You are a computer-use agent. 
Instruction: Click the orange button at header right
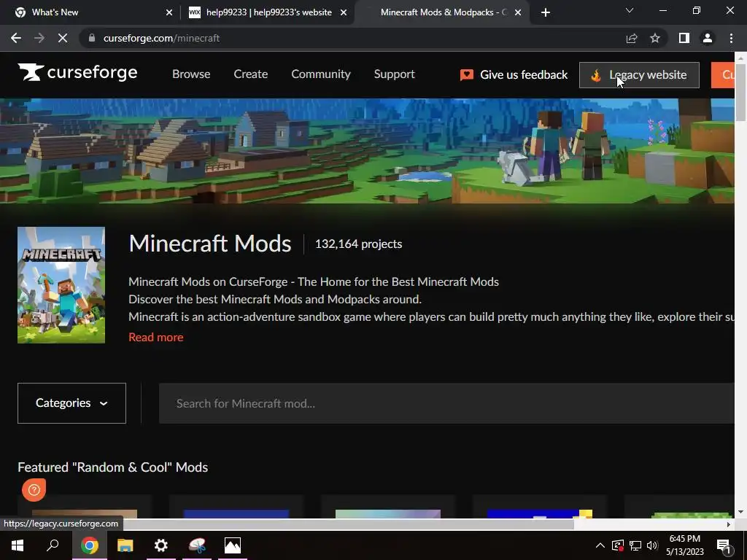723,75
